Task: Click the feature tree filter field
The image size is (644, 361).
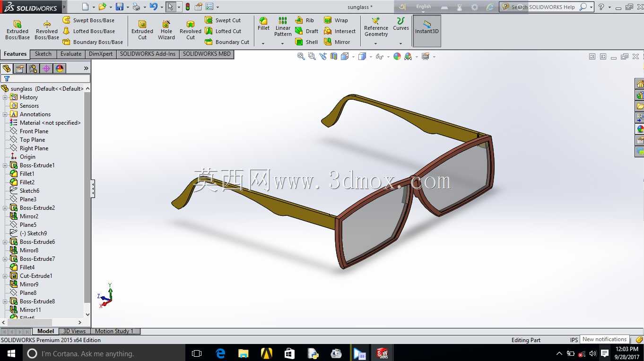Action: click(x=45, y=78)
